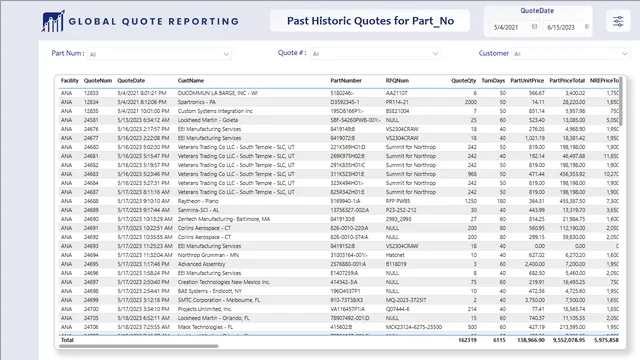Click the table's horizontal scrollbar
The height and width of the screenshot is (360, 640).
coord(139,346)
